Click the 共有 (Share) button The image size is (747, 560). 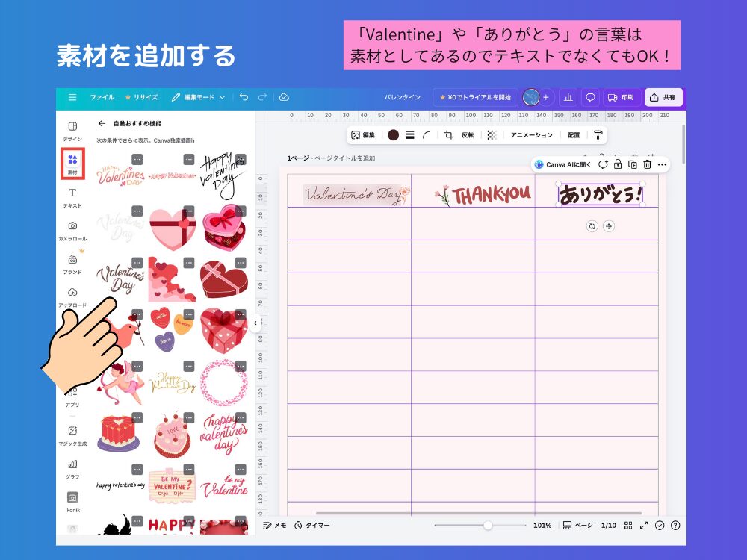(x=663, y=97)
